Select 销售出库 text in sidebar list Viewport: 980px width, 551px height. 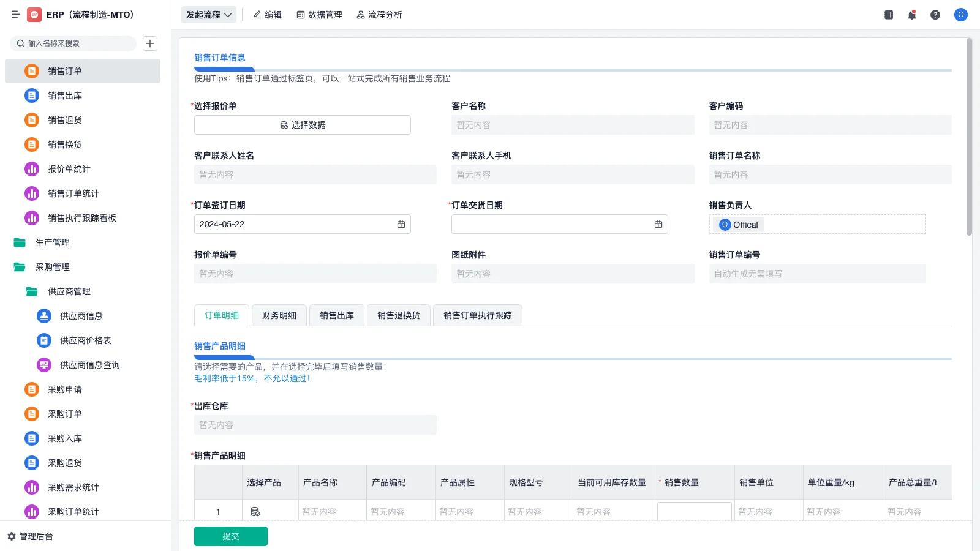point(65,96)
